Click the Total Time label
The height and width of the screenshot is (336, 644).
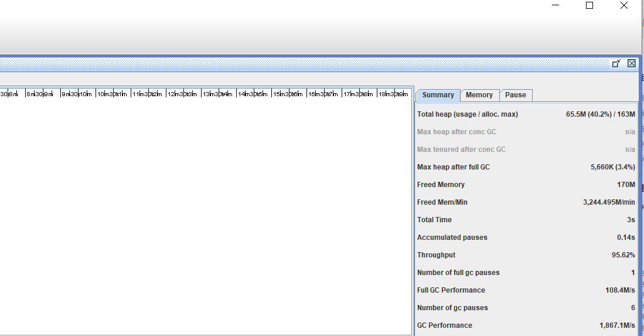point(434,220)
